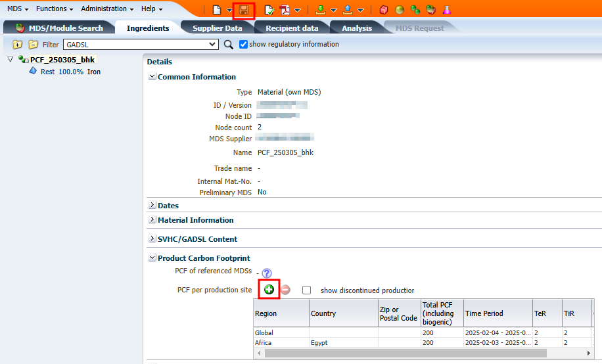Expand the Material Information section
Image resolution: width=602 pixels, height=364 pixels.
pos(152,219)
